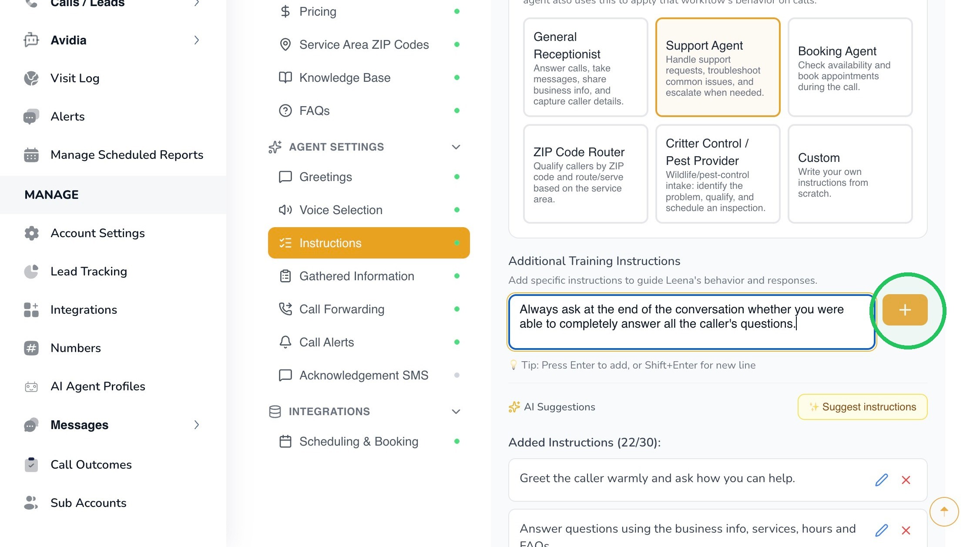Click the Scheduling & Booking calendar icon
Viewport: 980px width, 547px height.
point(285,441)
